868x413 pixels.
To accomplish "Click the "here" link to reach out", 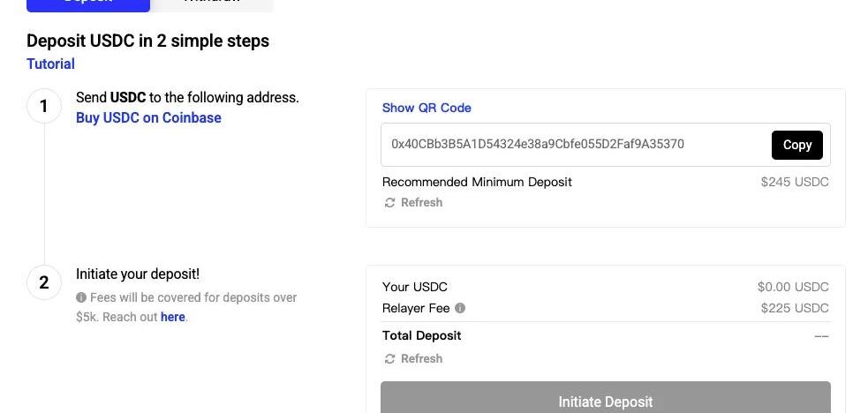I will (172, 317).
